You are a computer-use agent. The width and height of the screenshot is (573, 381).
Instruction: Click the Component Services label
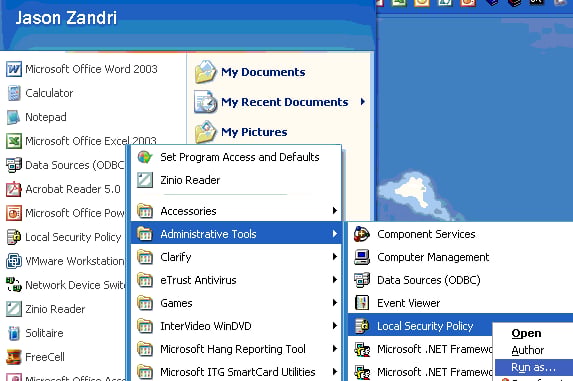(426, 234)
